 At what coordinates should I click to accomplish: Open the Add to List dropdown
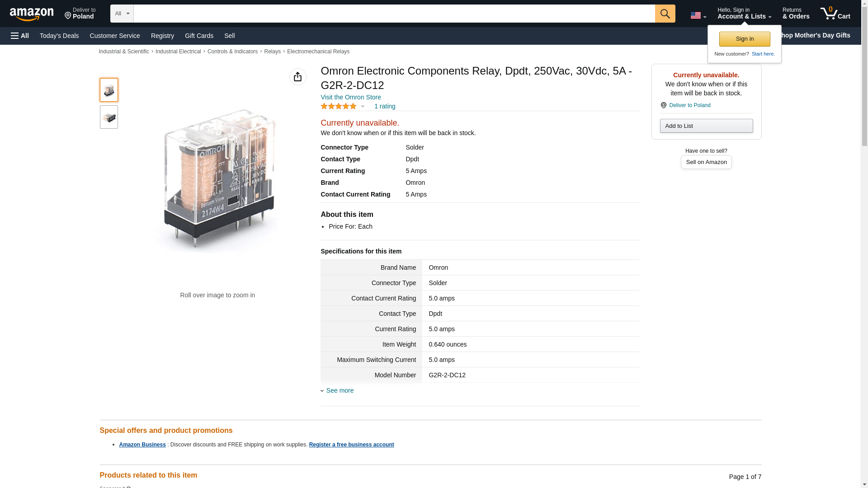click(706, 126)
